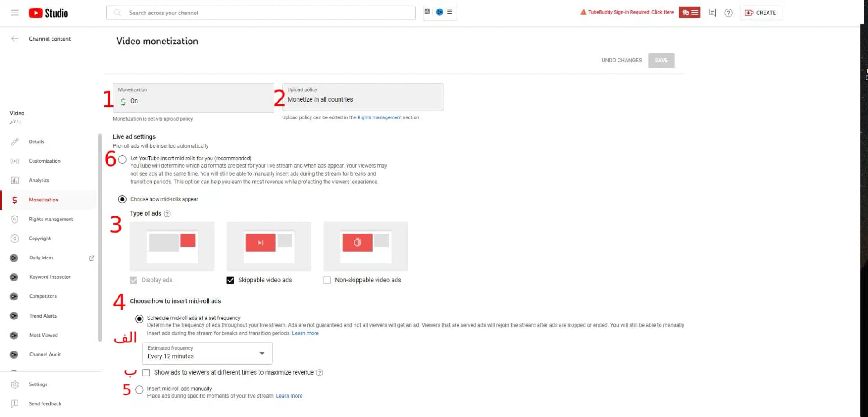Click the search magnifier icon
Viewport: 868px width, 417px height.
(x=117, y=13)
